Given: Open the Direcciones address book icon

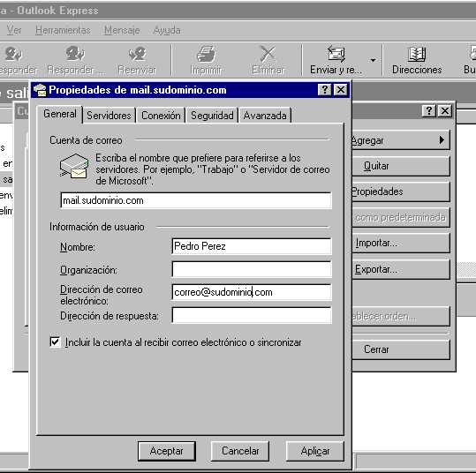Looking at the screenshot, I should click(x=417, y=54).
